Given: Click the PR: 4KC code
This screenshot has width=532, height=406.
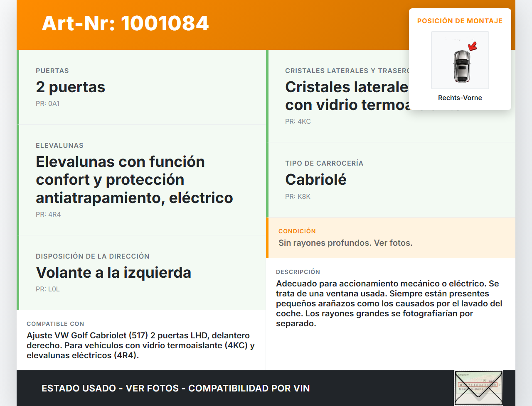Looking at the screenshot, I should coord(298,121).
